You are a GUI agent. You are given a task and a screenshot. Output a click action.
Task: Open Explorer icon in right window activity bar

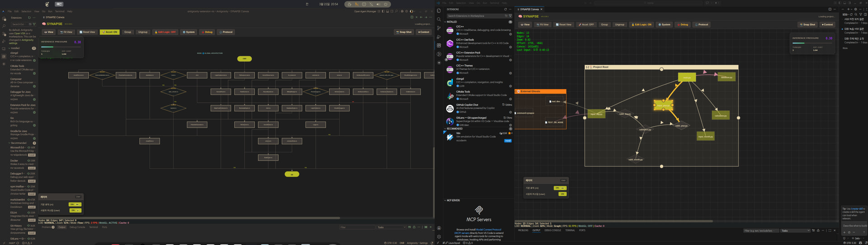click(x=439, y=10)
